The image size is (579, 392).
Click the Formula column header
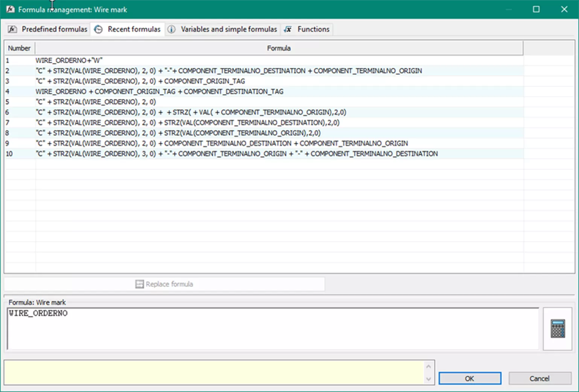(278, 48)
